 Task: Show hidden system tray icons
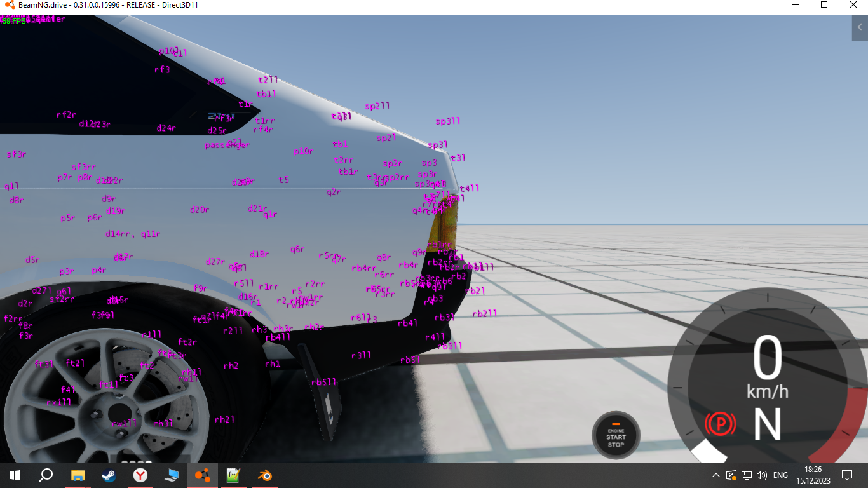[x=716, y=475]
